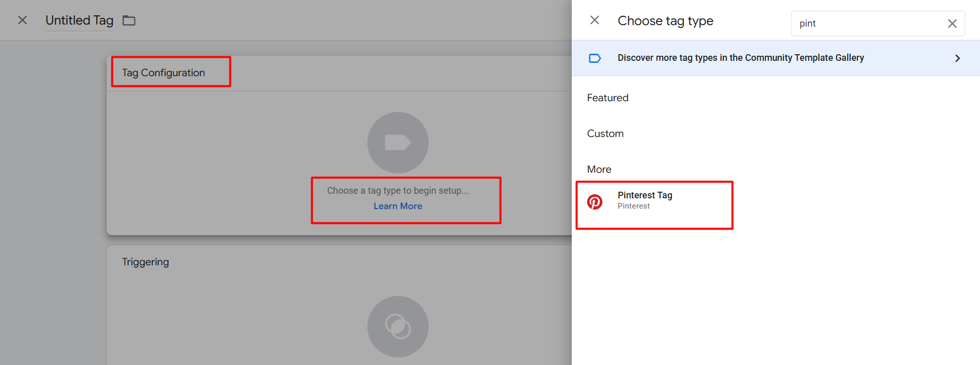
Task: Click the folder icon beside Untitled Tag
Action: (x=129, y=20)
